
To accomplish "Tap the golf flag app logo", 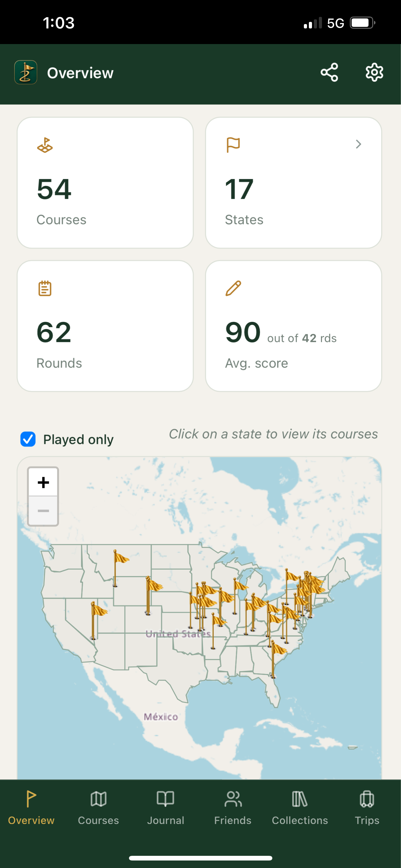I will tap(26, 72).
